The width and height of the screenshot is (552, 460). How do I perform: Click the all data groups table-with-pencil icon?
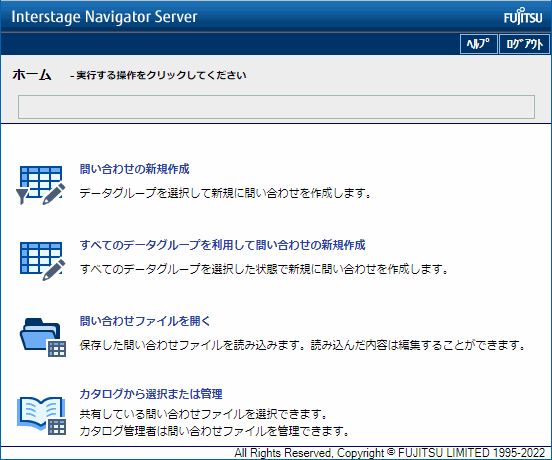pyautogui.click(x=43, y=261)
